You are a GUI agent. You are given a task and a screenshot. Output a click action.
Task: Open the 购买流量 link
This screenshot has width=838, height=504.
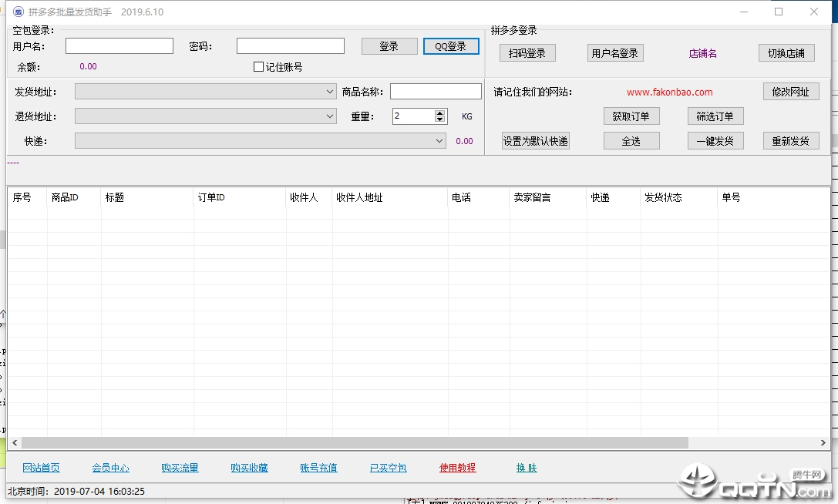click(x=180, y=468)
